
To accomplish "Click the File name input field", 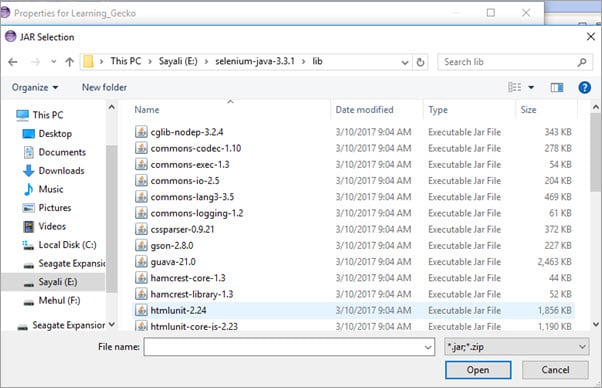I will tap(283, 347).
